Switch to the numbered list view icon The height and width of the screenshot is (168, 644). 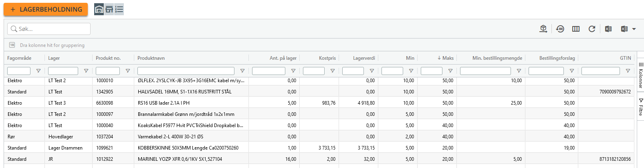pos(119,9)
